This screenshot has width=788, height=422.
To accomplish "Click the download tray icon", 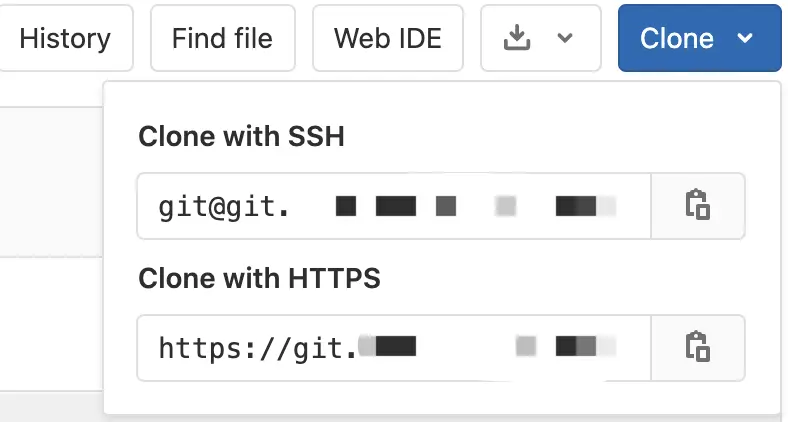I will [x=516, y=38].
